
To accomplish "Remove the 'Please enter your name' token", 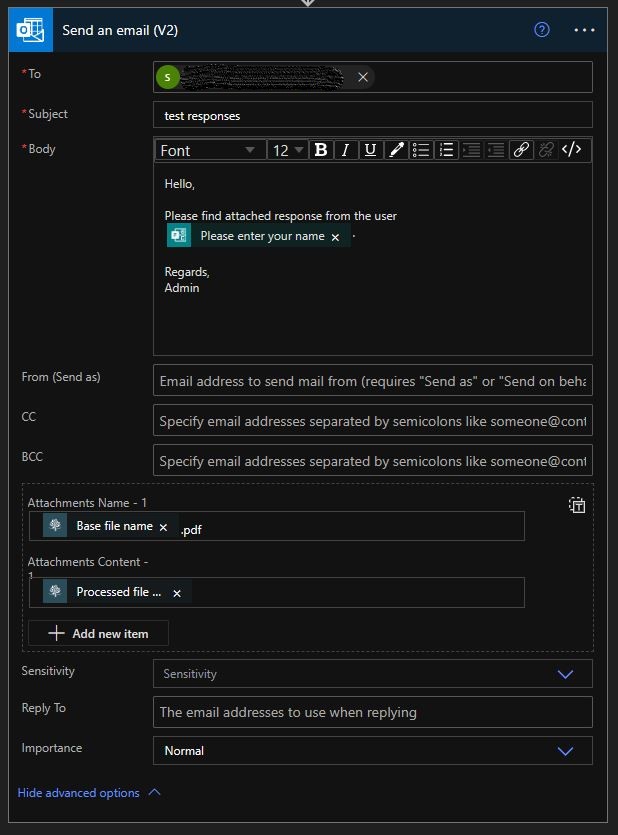I will pyautogui.click(x=335, y=237).
